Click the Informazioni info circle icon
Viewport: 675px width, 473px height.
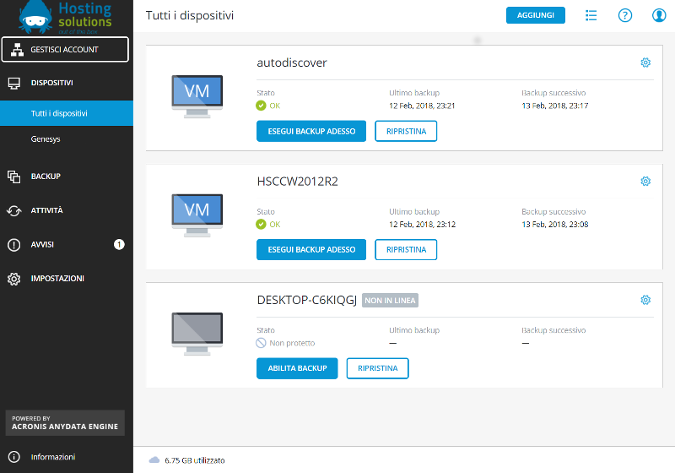point(14,457)
